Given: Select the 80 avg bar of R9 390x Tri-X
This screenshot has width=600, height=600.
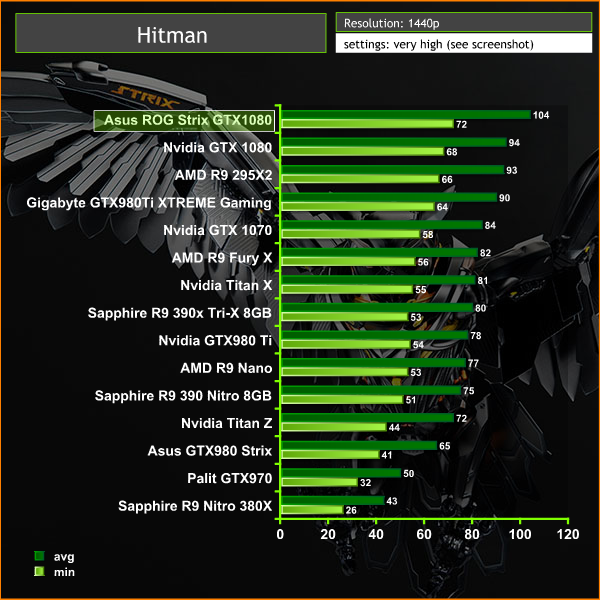Looking at the screenshot, I should pyautogui.click(x=377, y=307).
